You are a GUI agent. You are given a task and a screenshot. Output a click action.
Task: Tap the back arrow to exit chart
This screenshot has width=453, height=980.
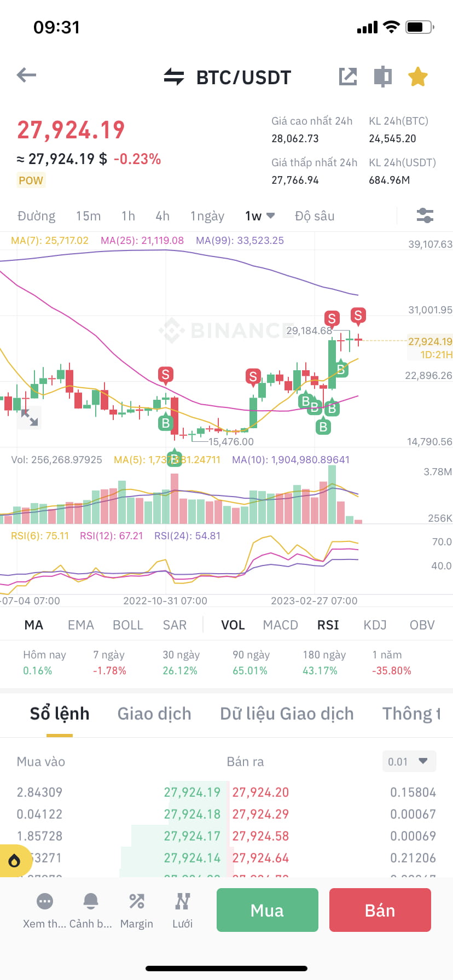click(x=25, y=75)
